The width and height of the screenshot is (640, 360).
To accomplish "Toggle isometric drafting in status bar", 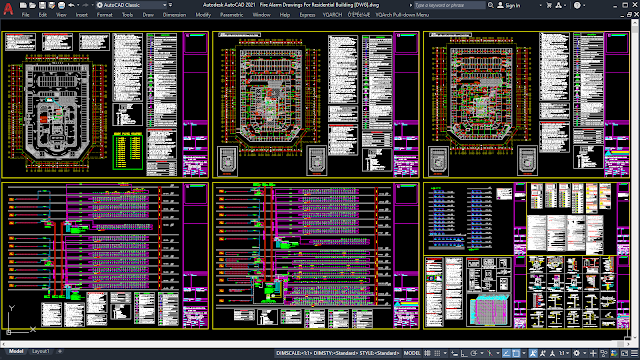I will tap(490, 353).
